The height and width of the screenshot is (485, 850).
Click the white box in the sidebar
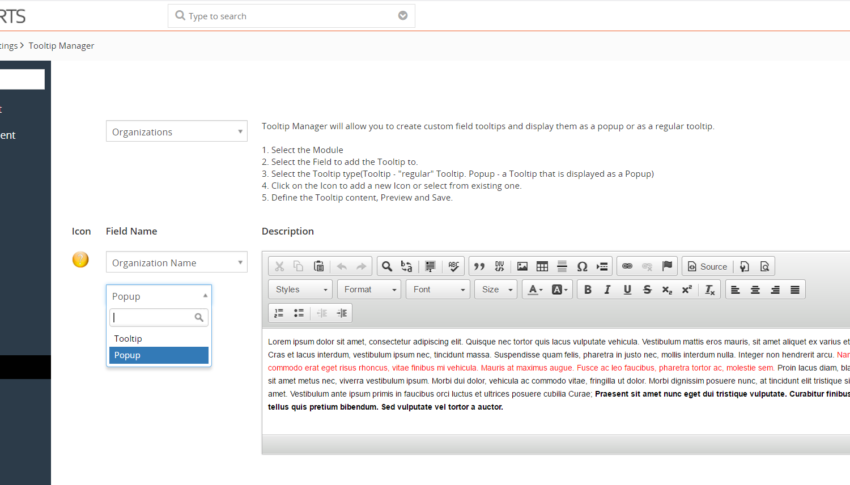[x=22, y=79]
